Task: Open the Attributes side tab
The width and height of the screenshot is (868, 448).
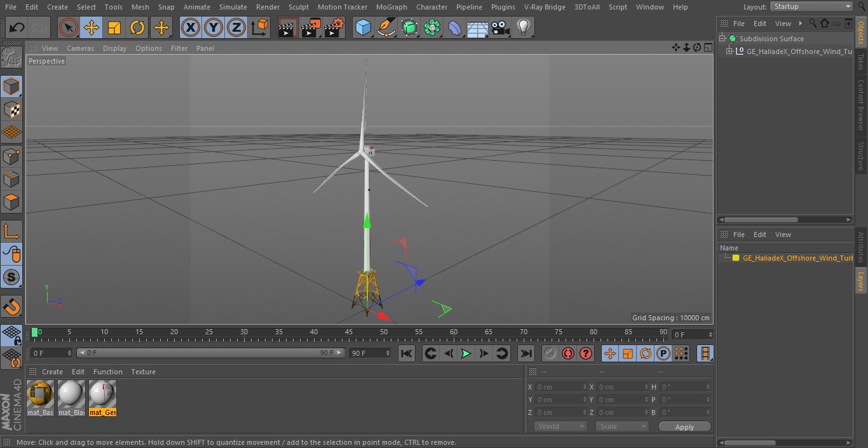Action: 861,248
